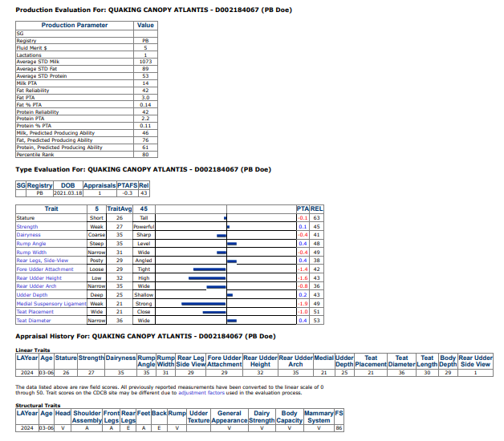This screenshot has height=441, width=504.
Task: Open the Rear Udder Height link
Action: tap(39, 278)
